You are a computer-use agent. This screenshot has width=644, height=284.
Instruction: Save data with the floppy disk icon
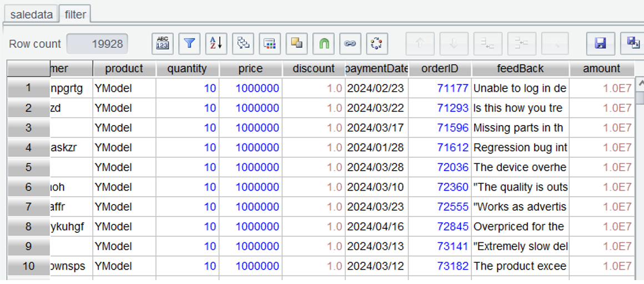coord(600,43)
